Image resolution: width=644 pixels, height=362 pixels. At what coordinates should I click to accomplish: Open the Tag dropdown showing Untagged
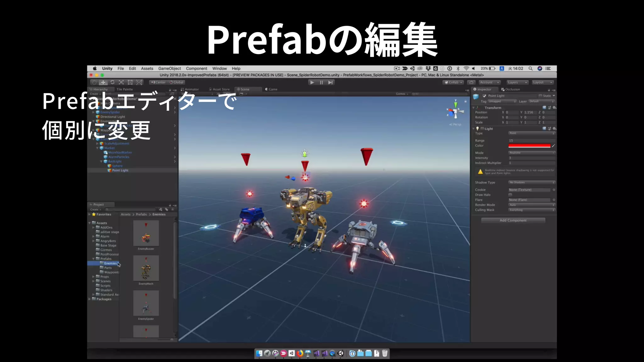pyautogui.click(x=502, y=101)
